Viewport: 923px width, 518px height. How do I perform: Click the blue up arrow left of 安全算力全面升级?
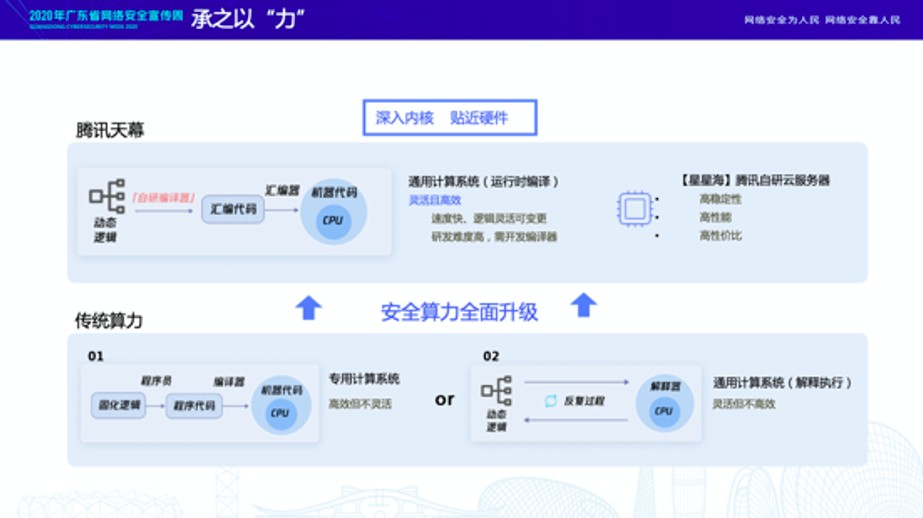(x=308, y=307)
